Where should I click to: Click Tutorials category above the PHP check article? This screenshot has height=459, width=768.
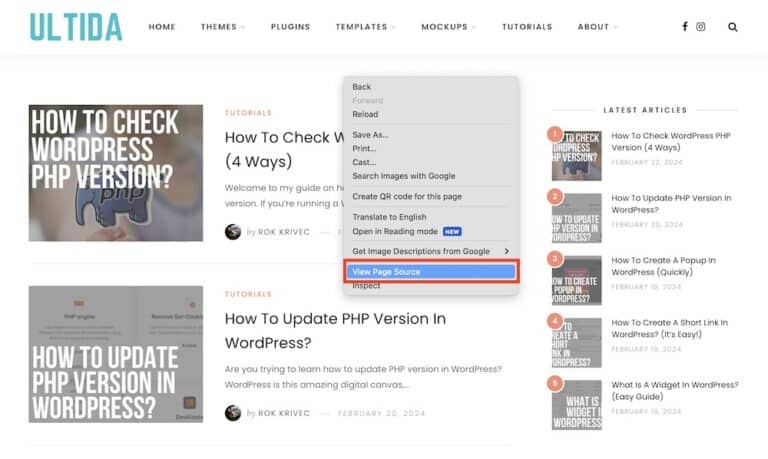pos(248,113)
